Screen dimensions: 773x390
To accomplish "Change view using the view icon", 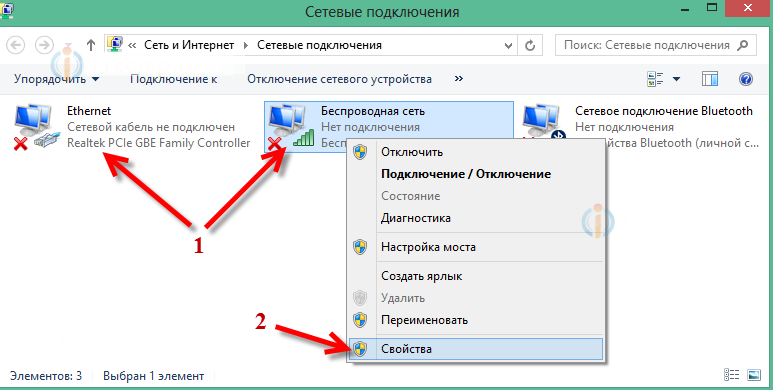I will [x=655, y=79].
